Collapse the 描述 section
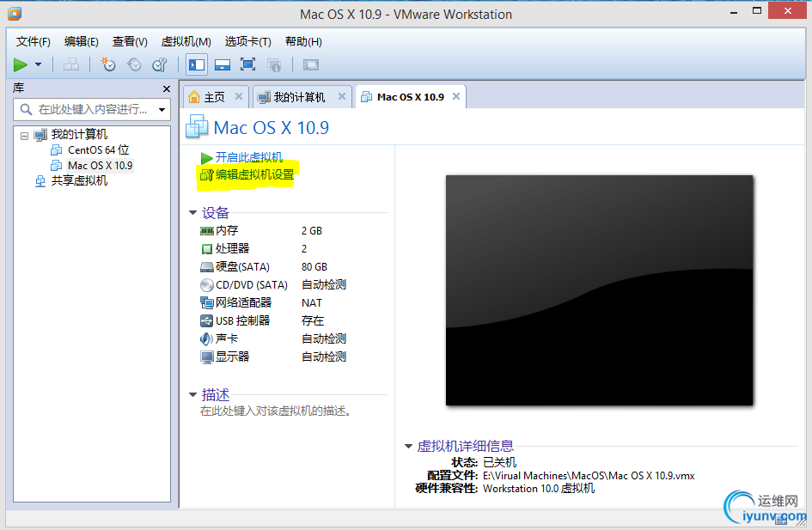812x530 pixels. (x=192, y=395)
